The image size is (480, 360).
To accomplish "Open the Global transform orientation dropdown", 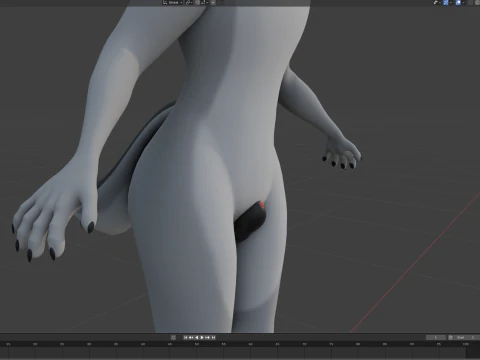I will click(173, 2).
